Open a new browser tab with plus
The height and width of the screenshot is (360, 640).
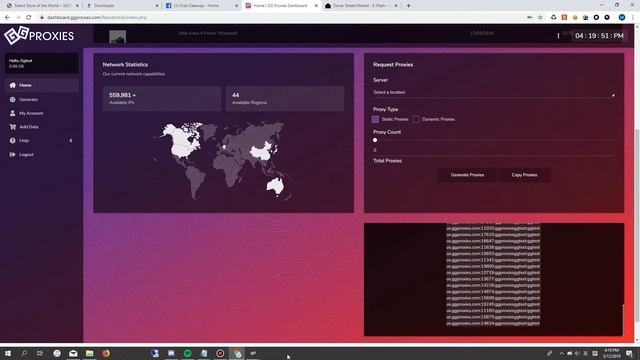tap(408, 6)
